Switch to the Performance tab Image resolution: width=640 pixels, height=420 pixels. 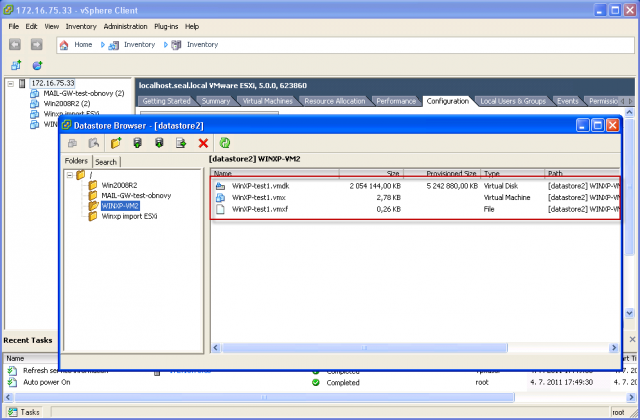click(x=396, y=101)
